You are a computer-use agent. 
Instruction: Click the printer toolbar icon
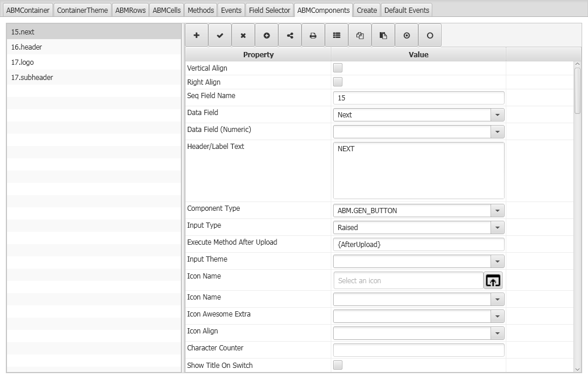click(313, 36)
